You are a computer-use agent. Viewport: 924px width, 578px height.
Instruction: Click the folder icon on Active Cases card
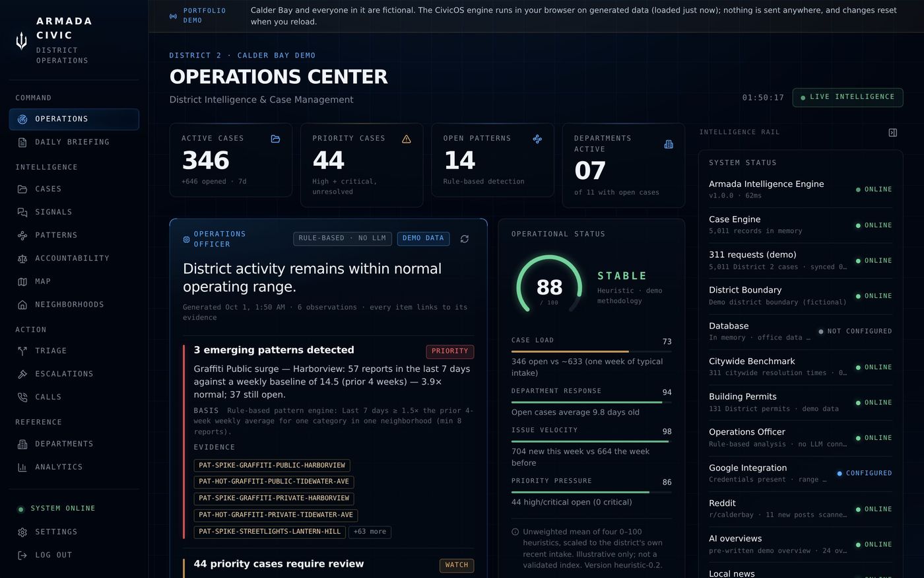(x=275, y=139)
